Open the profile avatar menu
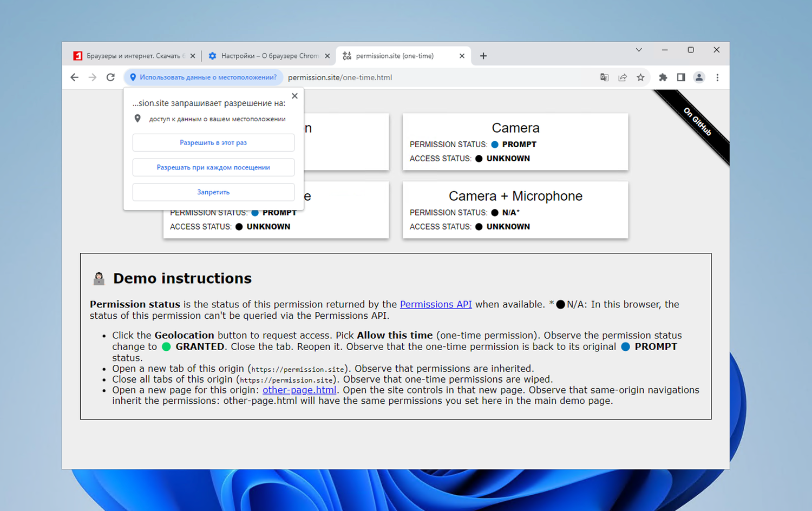Image resolution: width=812 pixels, height=511 pixels. pos(699,77)
